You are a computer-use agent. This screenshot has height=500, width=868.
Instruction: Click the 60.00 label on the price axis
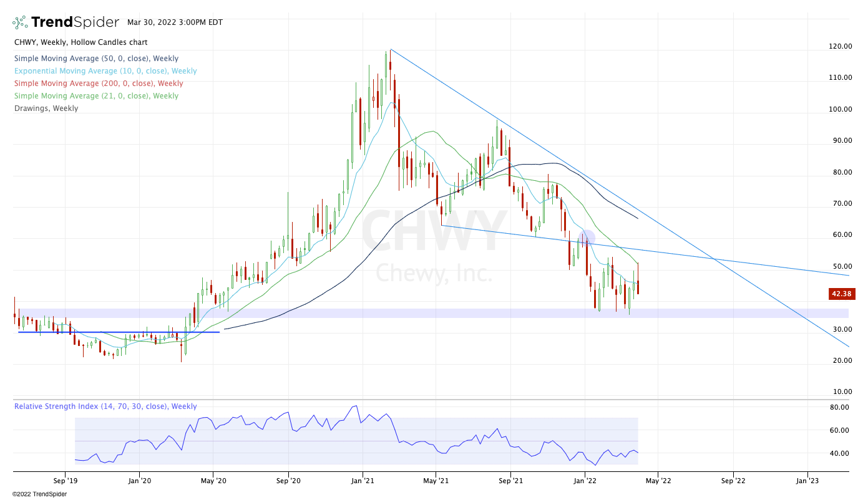pyautogui.click(x=842, y=235)
